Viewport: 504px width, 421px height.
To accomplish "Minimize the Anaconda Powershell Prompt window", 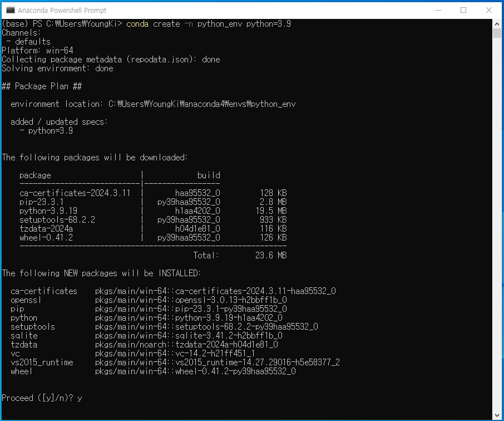I will 438,10.
